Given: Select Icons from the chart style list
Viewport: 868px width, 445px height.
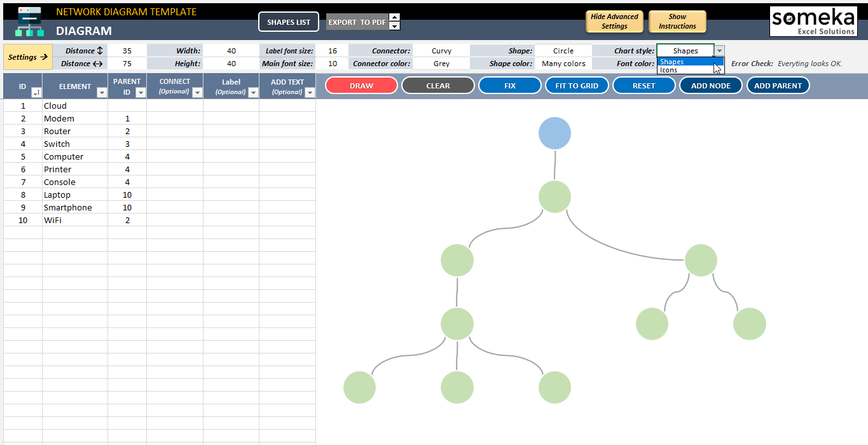Looking at the screenshot, I should pos(669,70).
